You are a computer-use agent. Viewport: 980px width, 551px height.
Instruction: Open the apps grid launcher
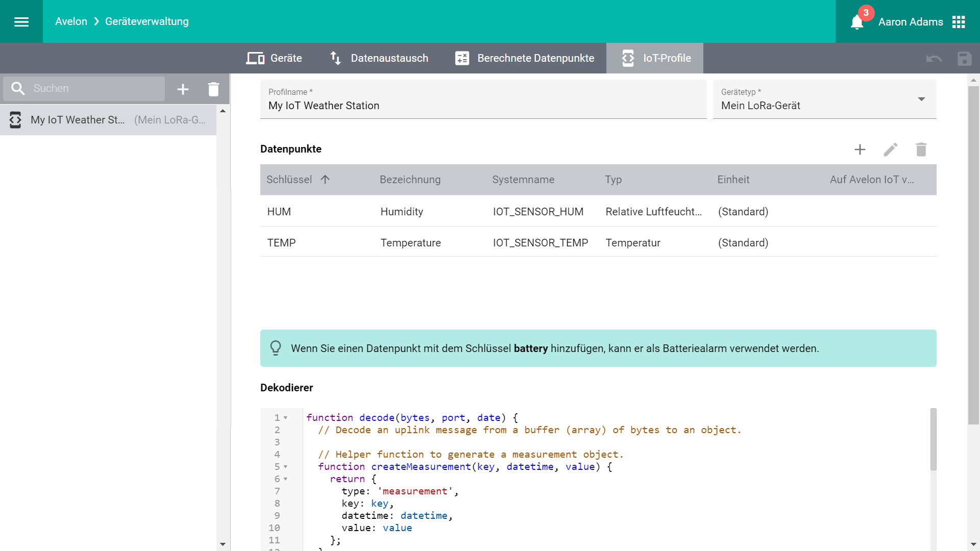coord(959,22)
